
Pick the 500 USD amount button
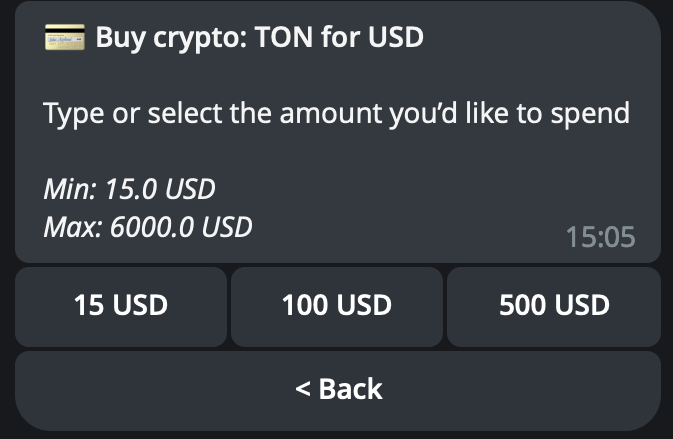point(553,305)
